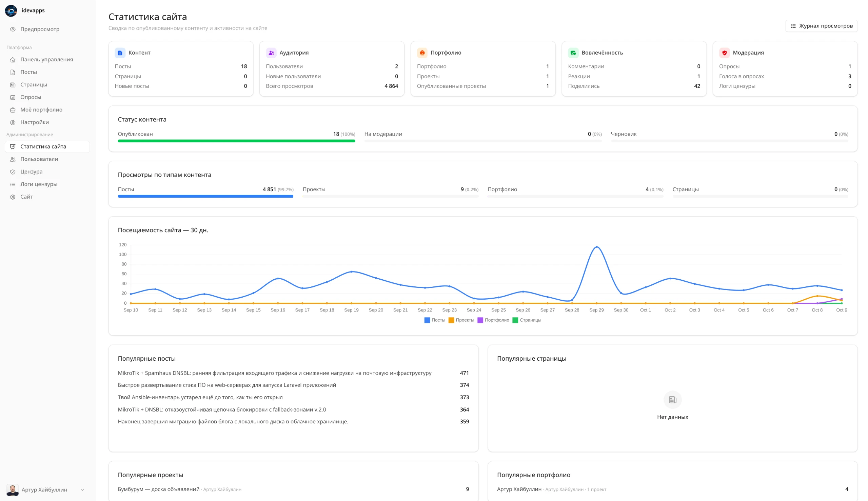Click Страницы green legend color swatch
The width and height of the screenshot is (868, 501).
pyautogui.click(x=515, y=320)
